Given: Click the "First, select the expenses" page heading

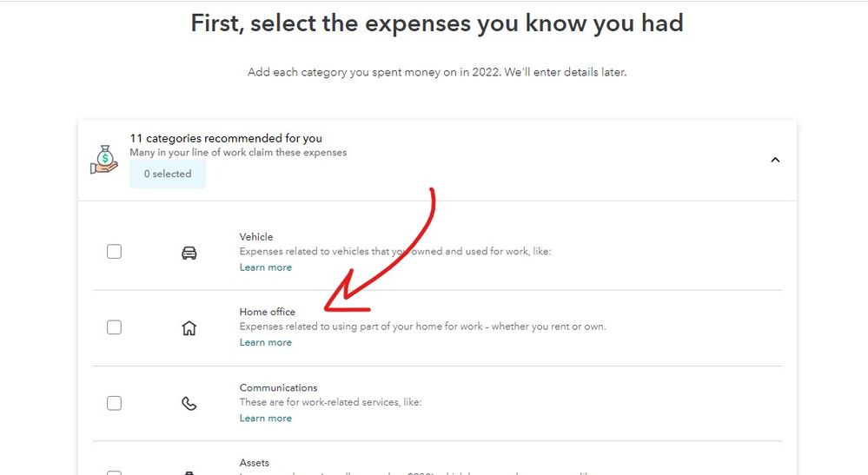Looking at the screenshot, I should tap(437, 23).
